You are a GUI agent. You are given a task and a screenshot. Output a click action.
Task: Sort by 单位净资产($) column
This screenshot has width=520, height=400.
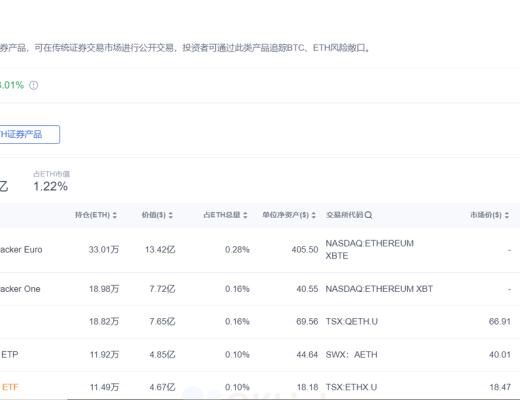tap(313, 215)
